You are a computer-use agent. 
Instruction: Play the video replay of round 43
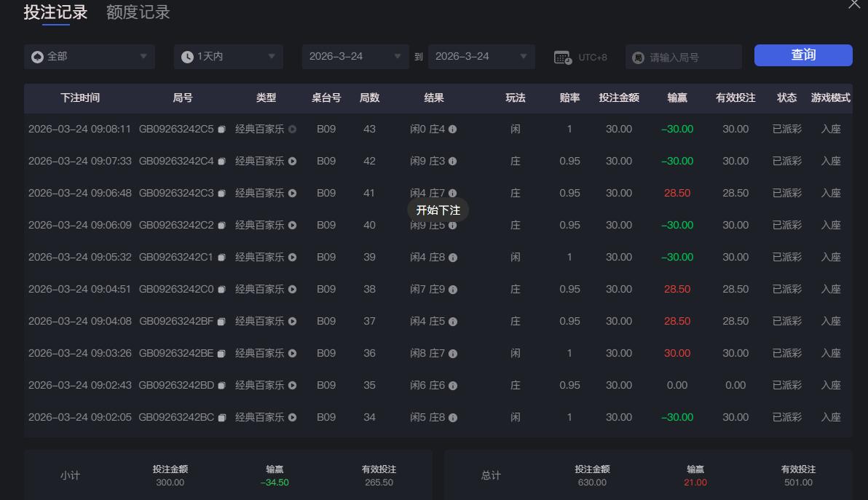[x=291, y=129]
